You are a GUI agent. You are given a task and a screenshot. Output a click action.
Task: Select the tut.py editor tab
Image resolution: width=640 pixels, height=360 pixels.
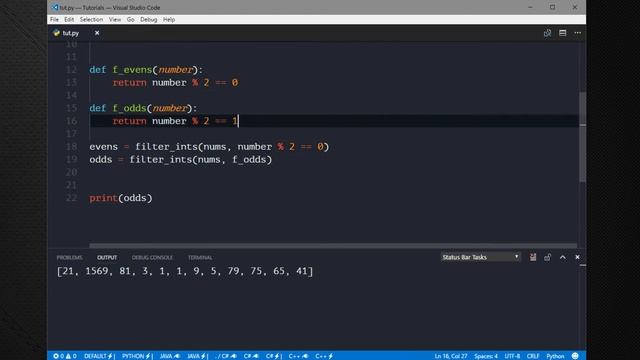tap(71, 33)
